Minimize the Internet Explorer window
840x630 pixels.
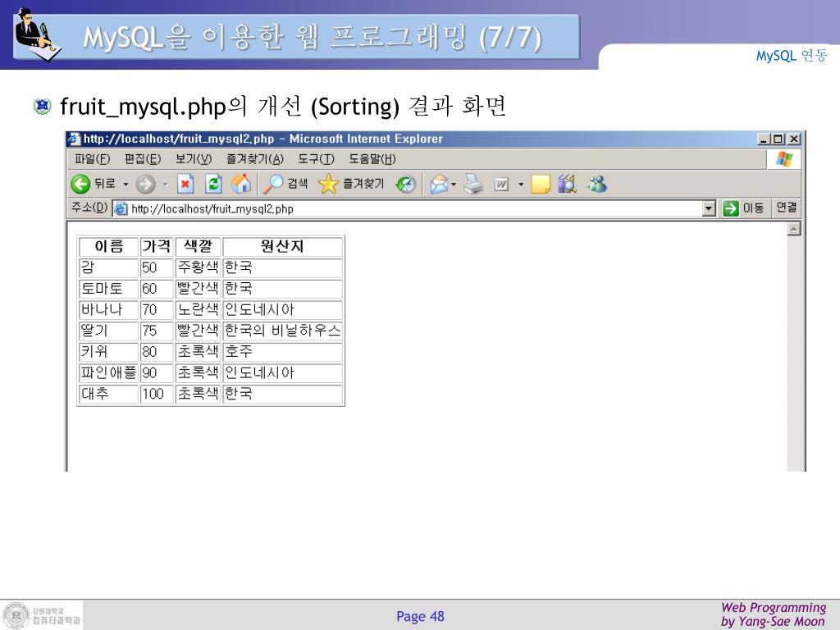click(764, 139)
